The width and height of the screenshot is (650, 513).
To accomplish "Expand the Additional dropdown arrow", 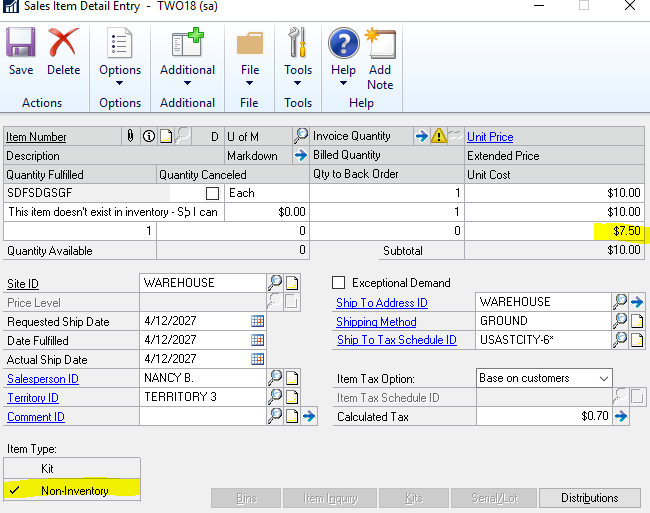I will tap(187, 83).
